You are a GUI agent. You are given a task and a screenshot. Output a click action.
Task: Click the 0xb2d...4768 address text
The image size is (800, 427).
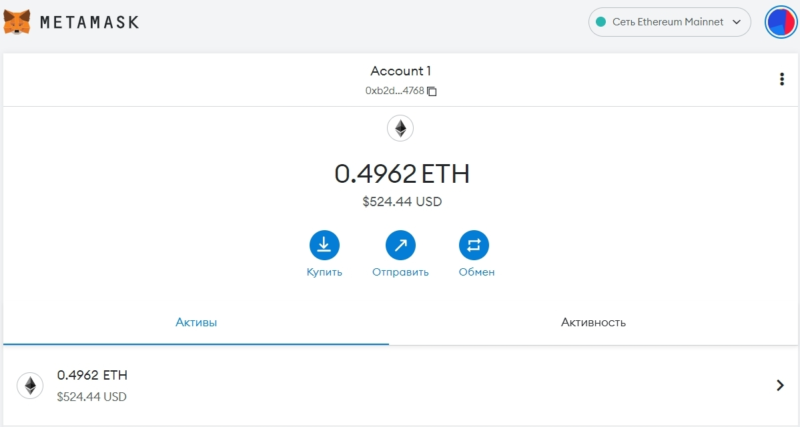[394, 91]
